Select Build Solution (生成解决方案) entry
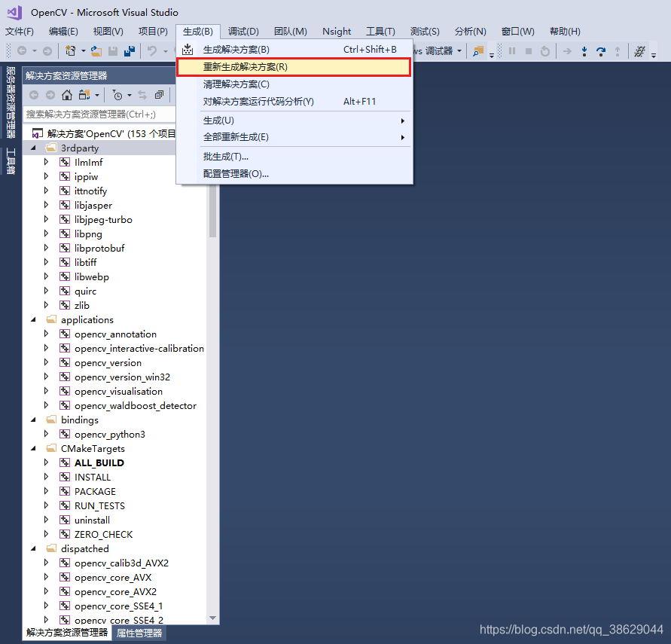 [x=294, y=50]
